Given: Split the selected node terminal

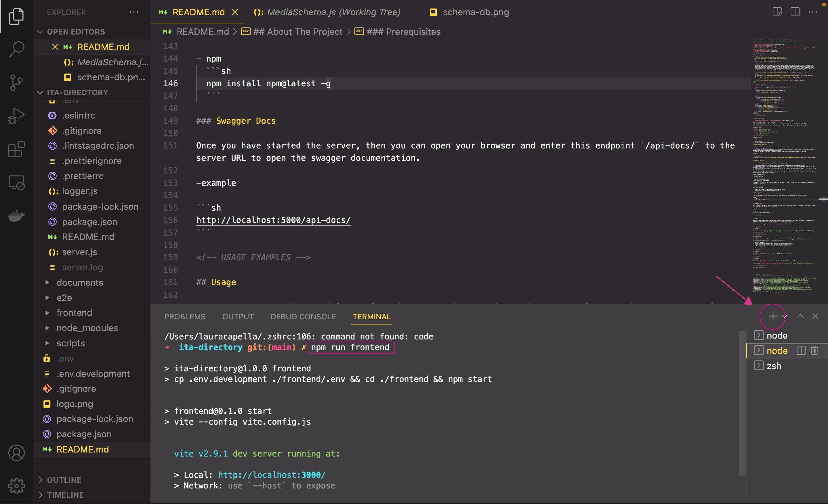Looking at the screenshot, I should pos(801,350).
